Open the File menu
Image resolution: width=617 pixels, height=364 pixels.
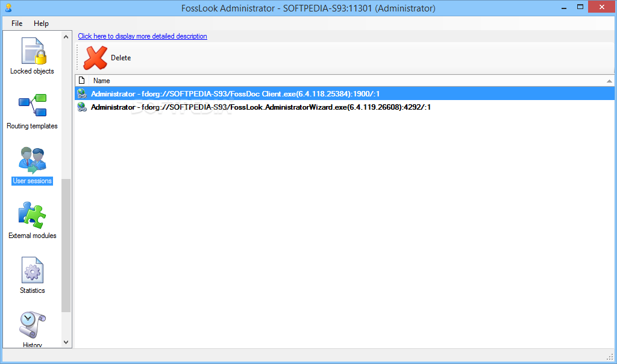17,24
